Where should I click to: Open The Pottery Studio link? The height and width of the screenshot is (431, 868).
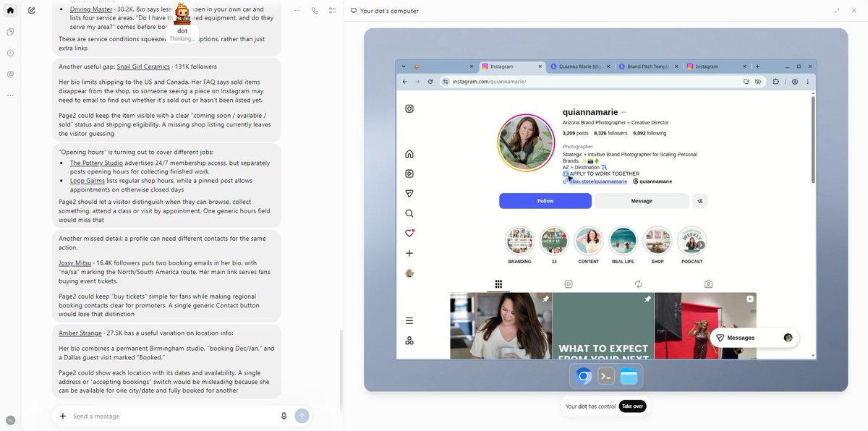(x=96, y=163)
